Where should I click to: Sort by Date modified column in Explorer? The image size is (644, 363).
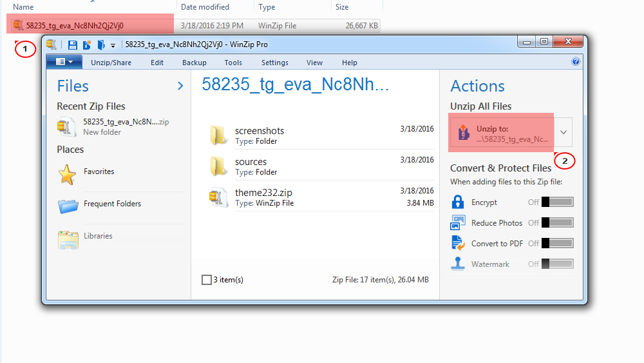pos(205,7)
